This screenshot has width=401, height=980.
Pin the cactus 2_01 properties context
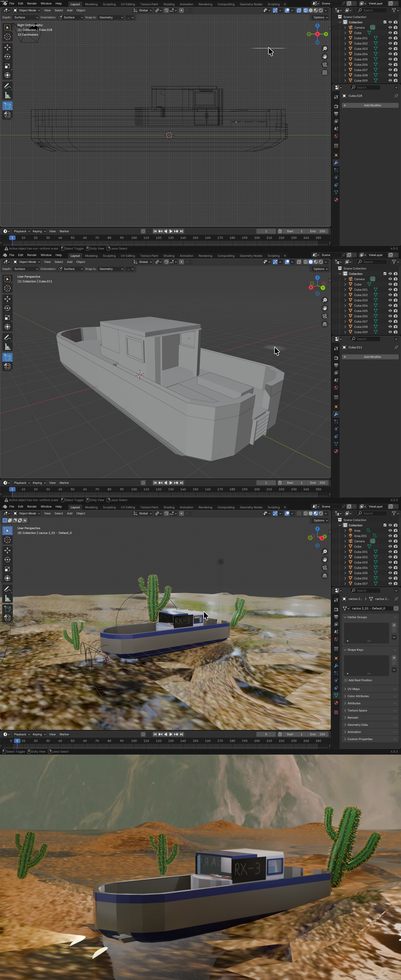point(396,599)
